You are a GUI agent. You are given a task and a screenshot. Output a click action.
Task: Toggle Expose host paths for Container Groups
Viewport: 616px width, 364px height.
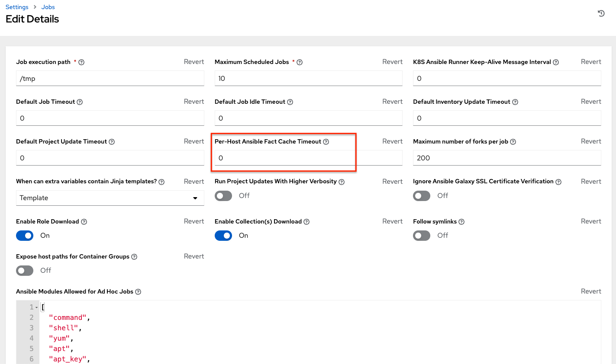(25, 271)
